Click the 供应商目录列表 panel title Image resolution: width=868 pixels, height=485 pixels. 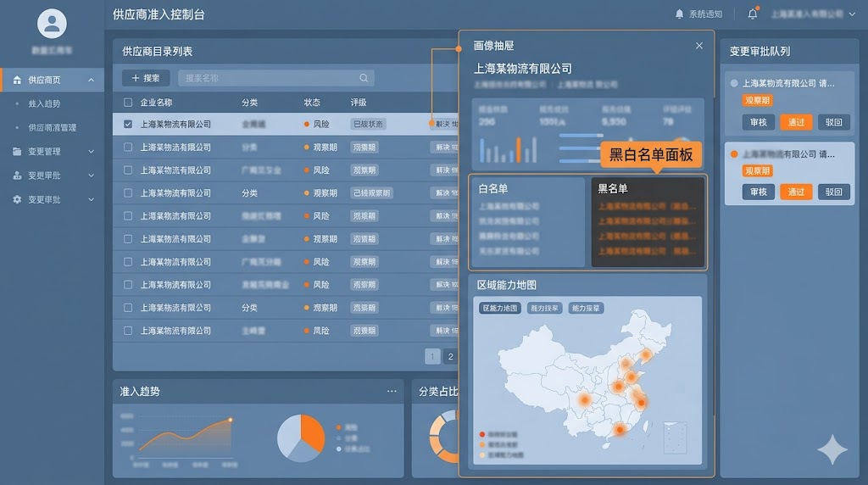click(157, 52)
